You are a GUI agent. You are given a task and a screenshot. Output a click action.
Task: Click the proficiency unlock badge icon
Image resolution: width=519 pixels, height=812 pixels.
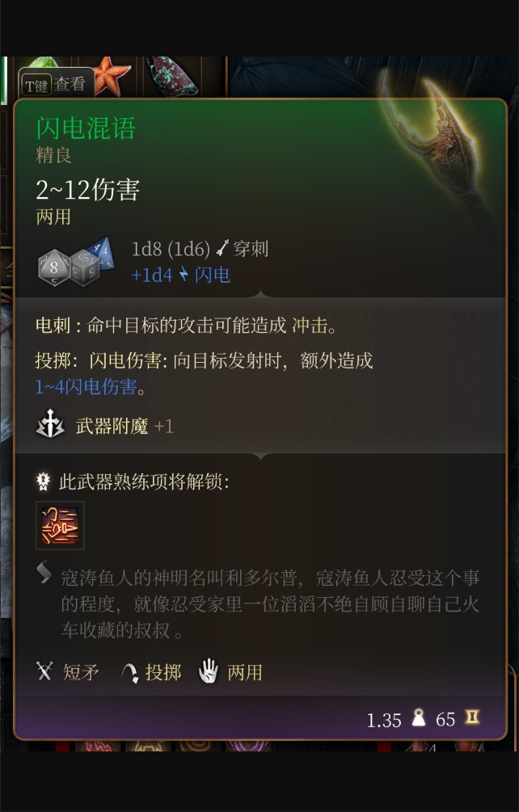(43, 482)
